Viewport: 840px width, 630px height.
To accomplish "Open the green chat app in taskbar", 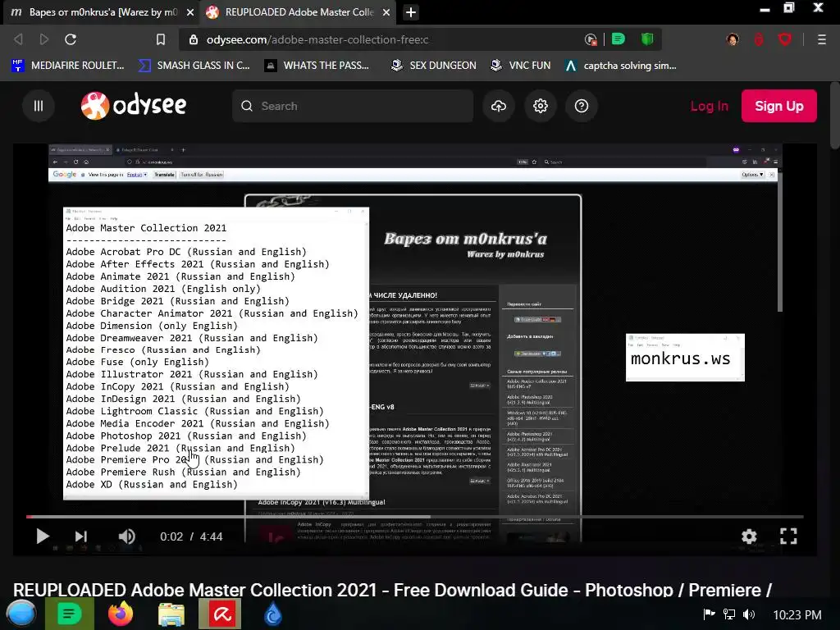I will (x=70, y=614).
